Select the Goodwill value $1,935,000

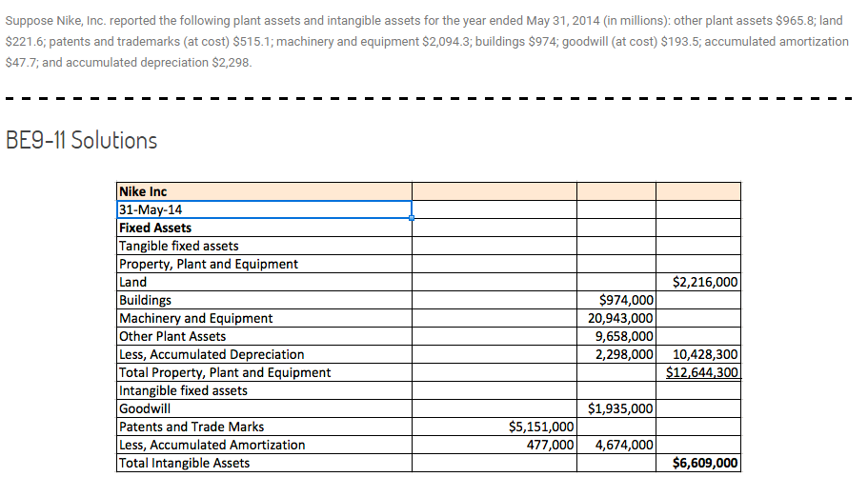click(616, 408)
